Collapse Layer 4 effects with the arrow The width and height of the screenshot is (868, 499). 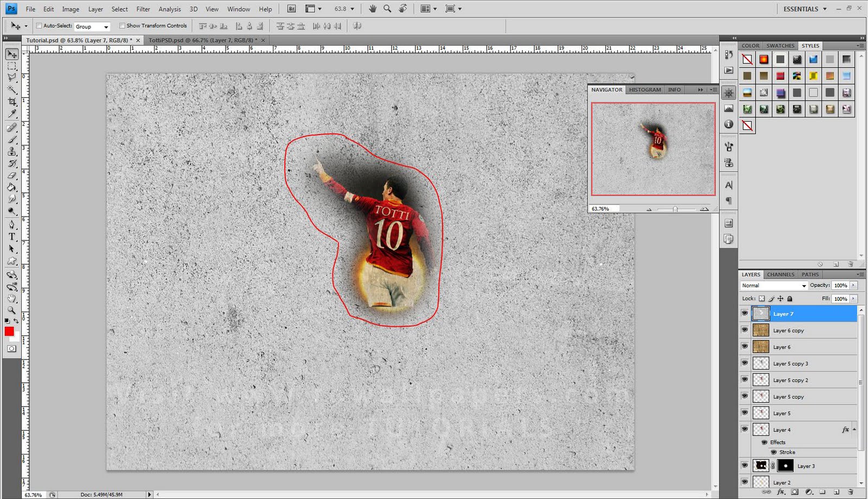[x=854, y=429]
